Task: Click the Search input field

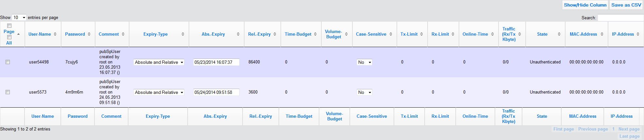Action: point(620,18)
